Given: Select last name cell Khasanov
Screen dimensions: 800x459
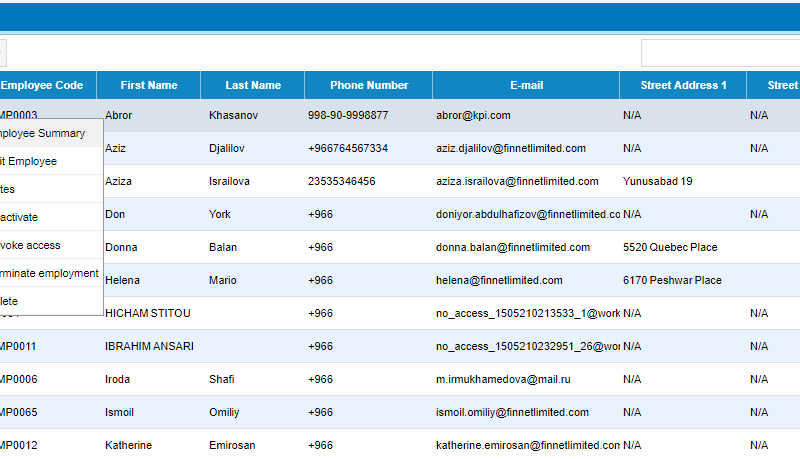Looking at the screenshot, I should pos(234,115).
